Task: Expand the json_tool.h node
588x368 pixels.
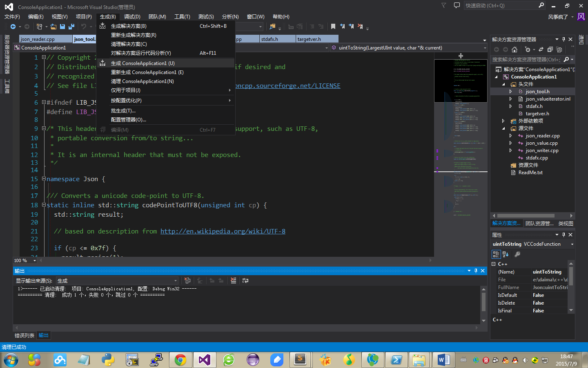Action: coord(510,92)
